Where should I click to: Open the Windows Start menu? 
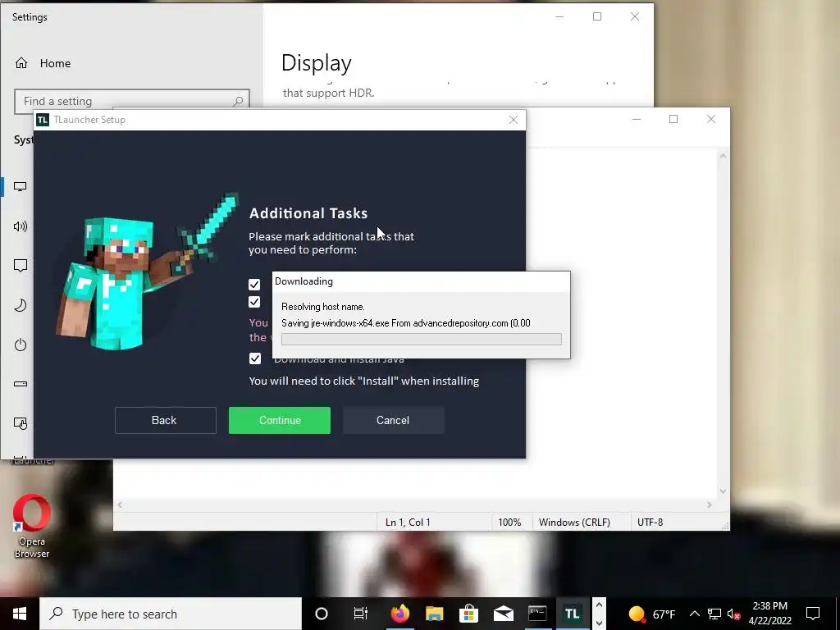pos(20,614)
